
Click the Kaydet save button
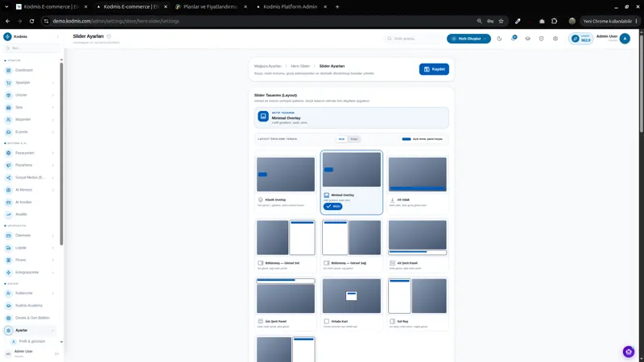(x=434, y=69)
